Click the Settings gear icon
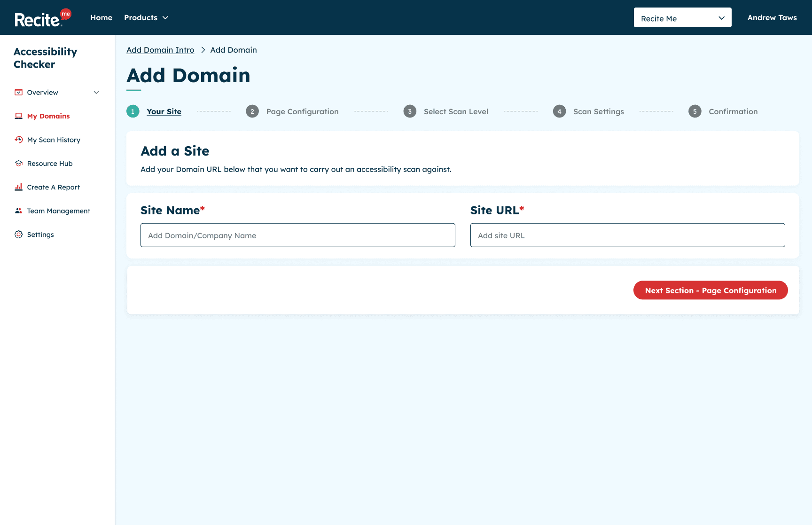Viewport: 812px width, 525px height. tap(19, 234)
